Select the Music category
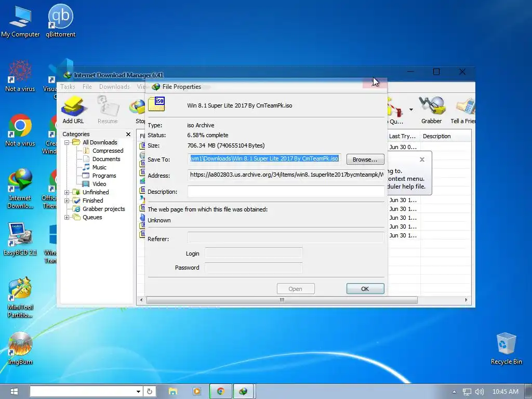 [x=95, y=168]
